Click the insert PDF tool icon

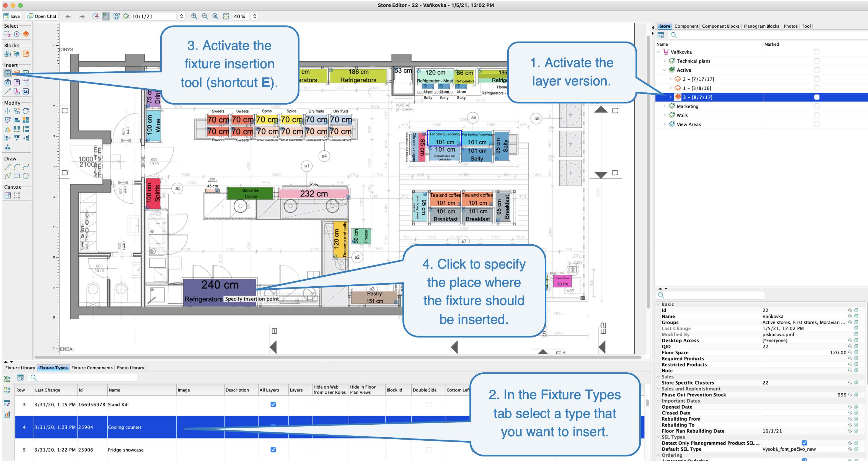(x=17, y=91)
